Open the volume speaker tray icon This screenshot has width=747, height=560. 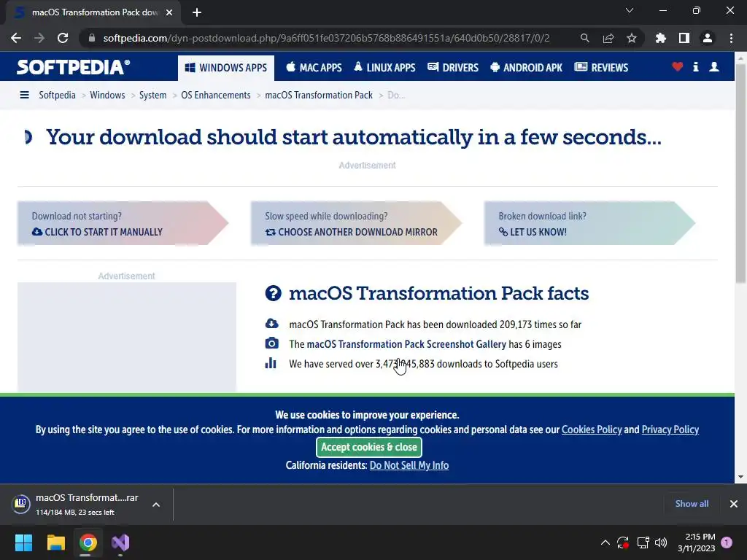coord(661,542)
